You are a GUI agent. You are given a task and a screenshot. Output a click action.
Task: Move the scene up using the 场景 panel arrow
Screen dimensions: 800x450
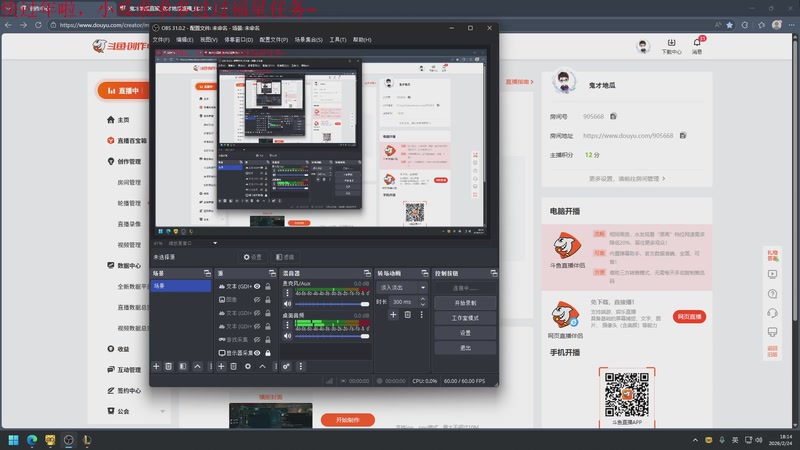coord(197,366)
